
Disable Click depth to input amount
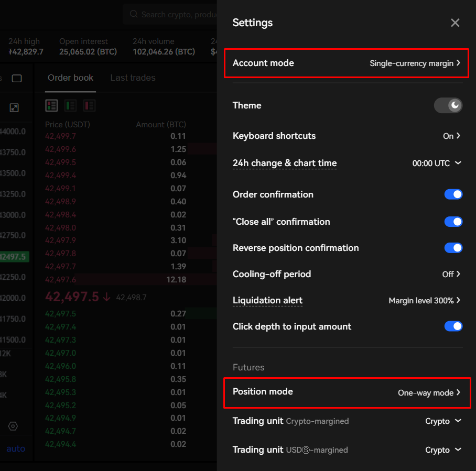(x=453, y=326)
